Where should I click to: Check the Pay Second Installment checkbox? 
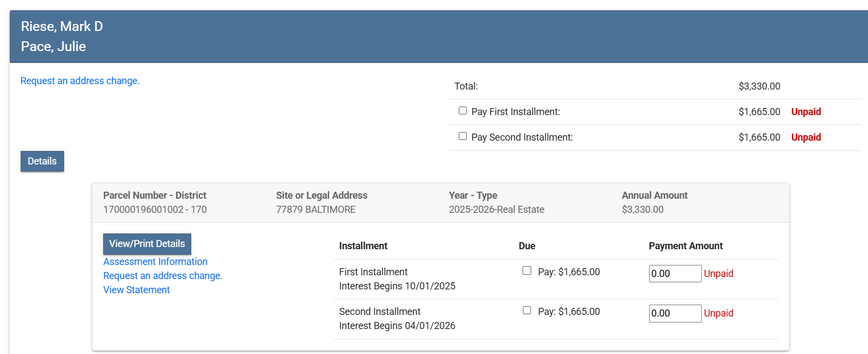[463, 136]
